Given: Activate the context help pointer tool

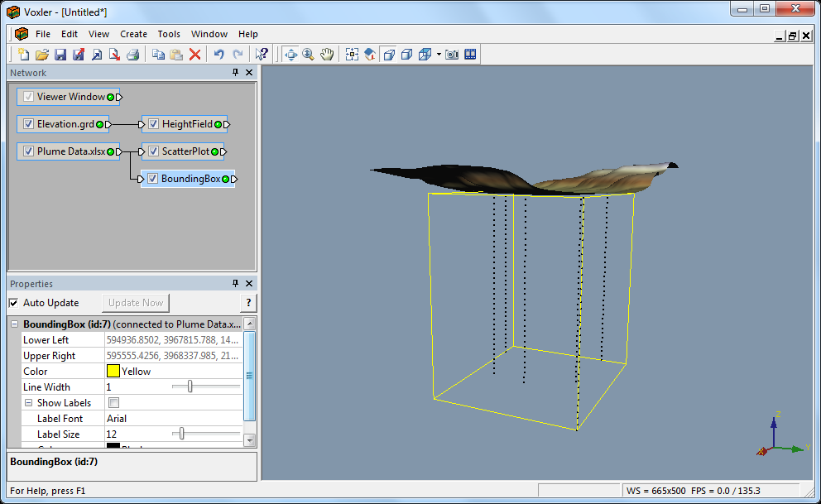Looking at the screenshot, I should (x=262, y=54).
